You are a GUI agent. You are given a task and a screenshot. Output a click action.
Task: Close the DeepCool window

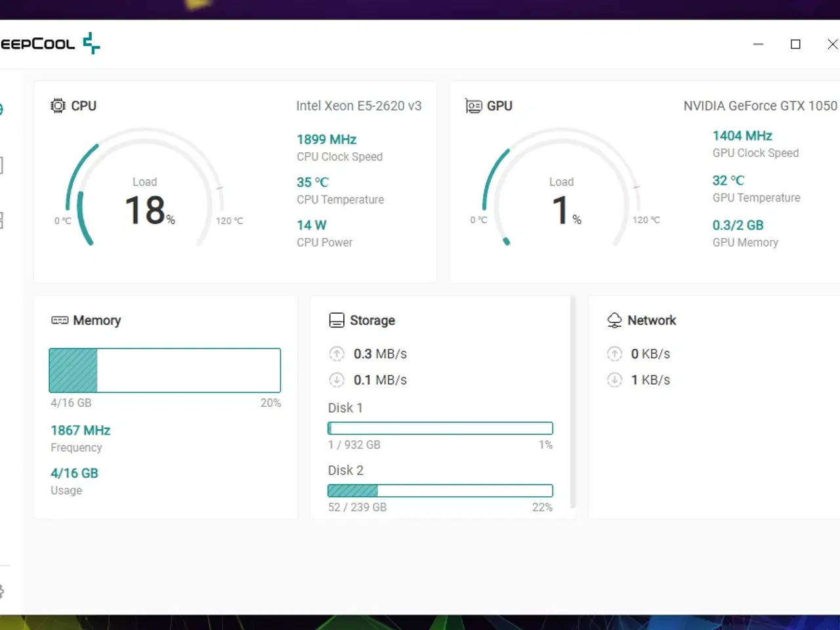click(x=832, y=44)
